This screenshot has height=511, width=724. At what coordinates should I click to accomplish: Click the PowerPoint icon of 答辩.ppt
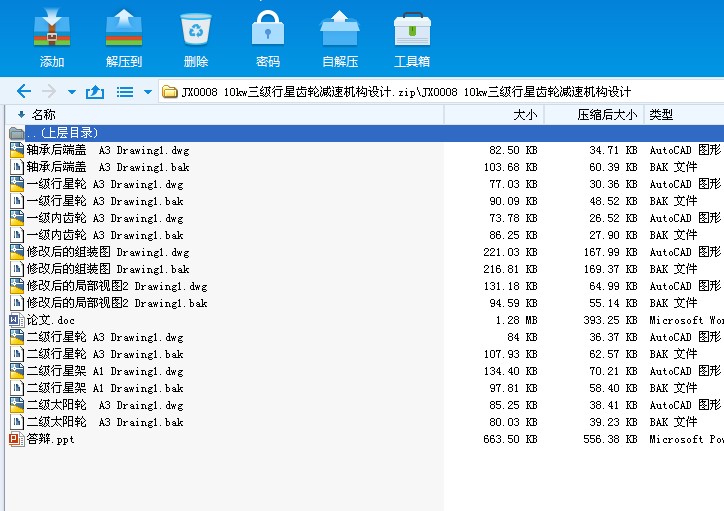17,439
